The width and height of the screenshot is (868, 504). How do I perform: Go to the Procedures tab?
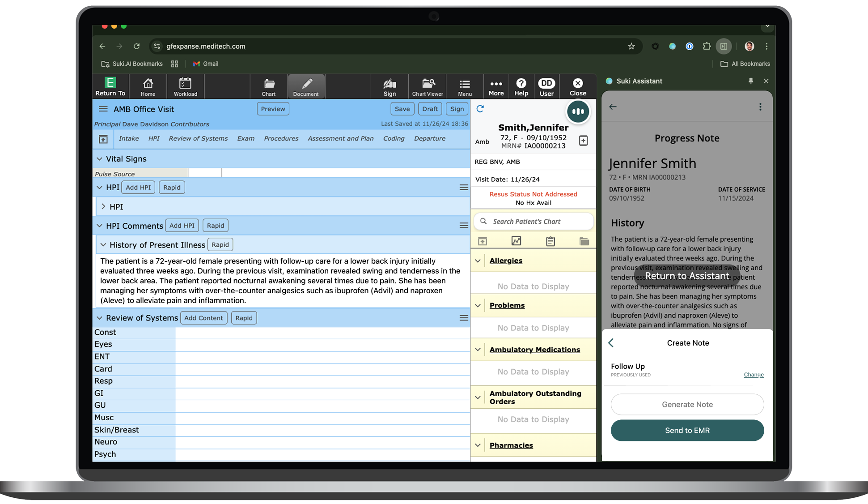click(281, 139)
